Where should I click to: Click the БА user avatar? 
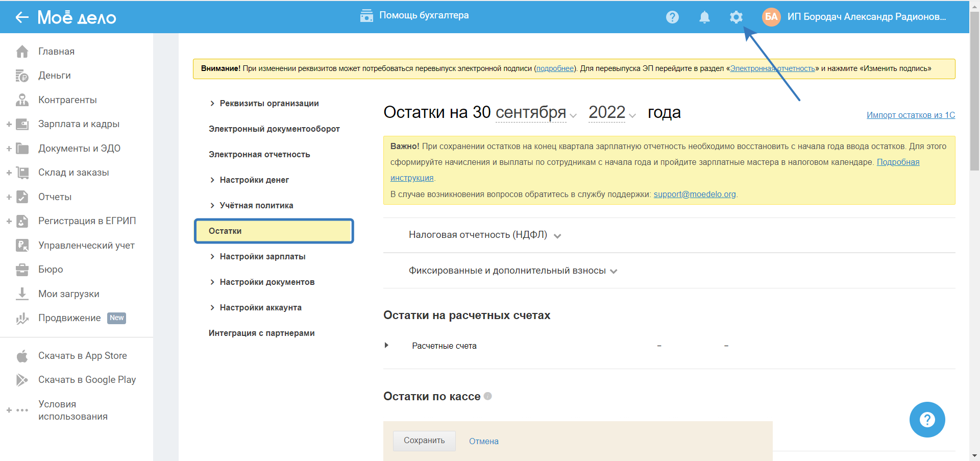(771, 17)
